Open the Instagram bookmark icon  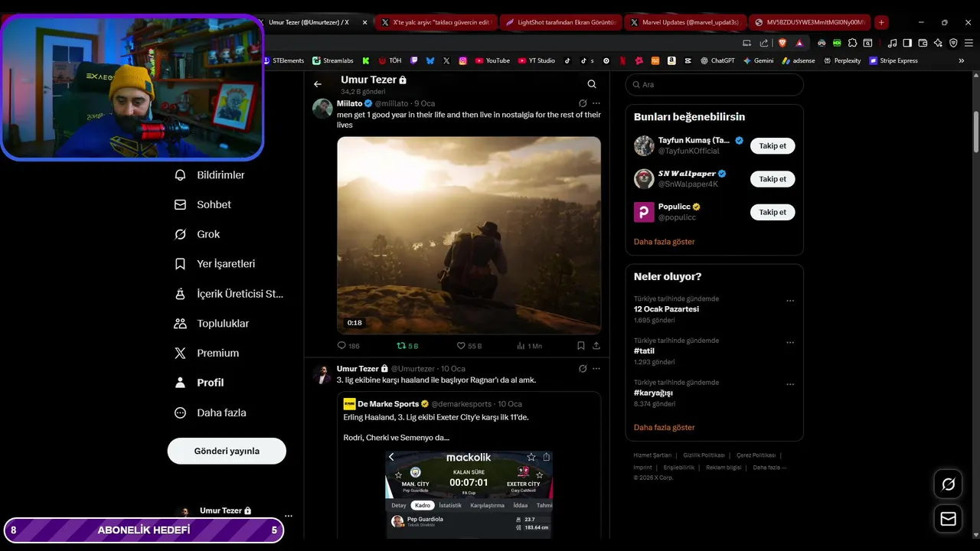click(x=463, y=60)
